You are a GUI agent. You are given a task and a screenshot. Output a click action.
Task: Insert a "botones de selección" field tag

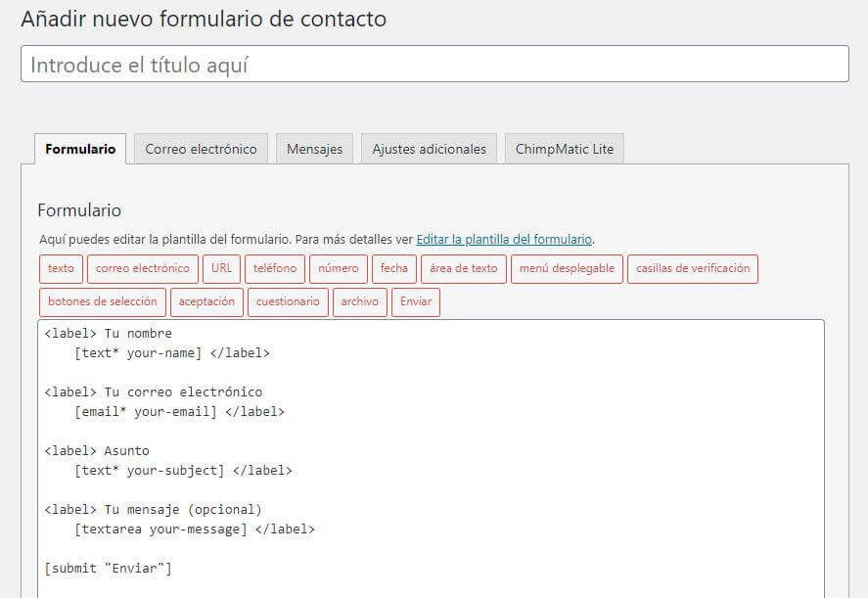click(100, 301)
